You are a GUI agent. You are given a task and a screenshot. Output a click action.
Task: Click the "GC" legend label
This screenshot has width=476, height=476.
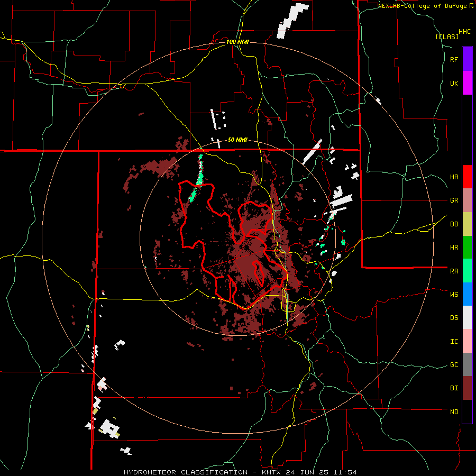tap(454, 365)
